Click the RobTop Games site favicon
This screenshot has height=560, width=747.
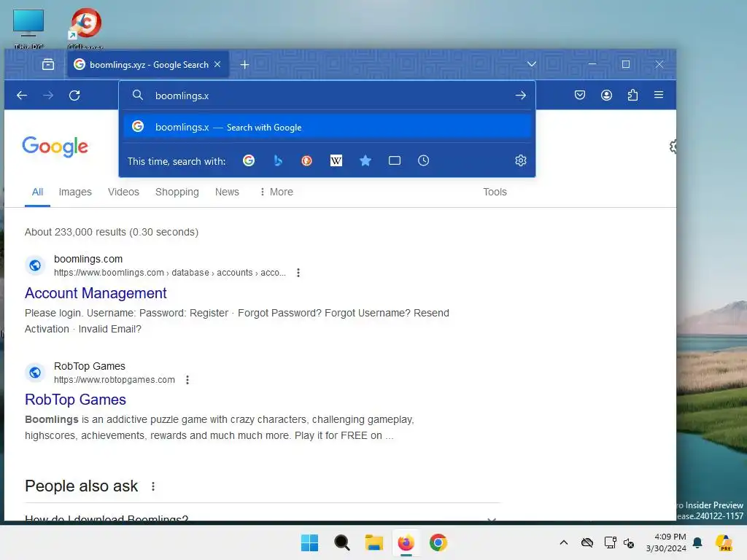click(x=35, y=373)
